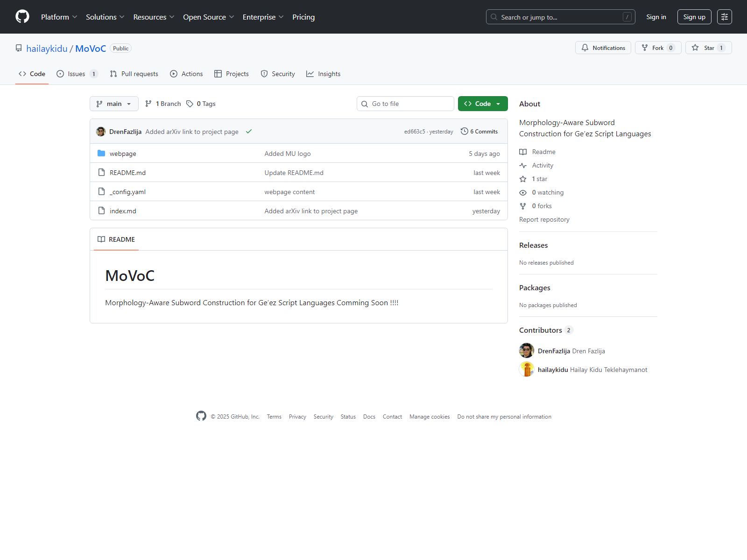This screenshot has height=560, width=747.
Task: Click the Sign in link
Action: point(656,17)
